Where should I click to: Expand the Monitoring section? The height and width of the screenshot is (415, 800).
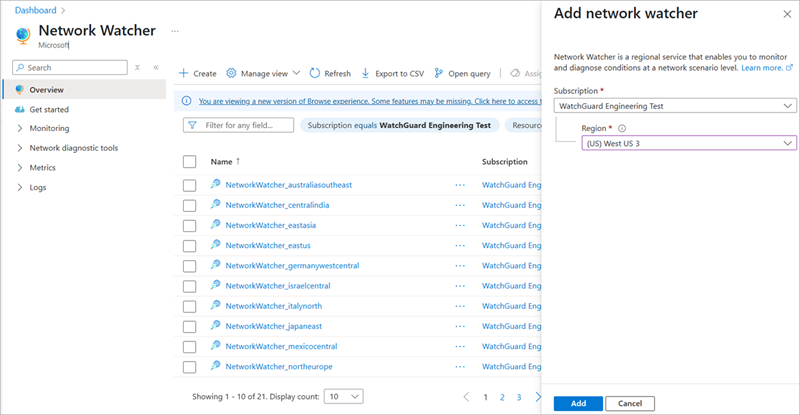point(20,128)
